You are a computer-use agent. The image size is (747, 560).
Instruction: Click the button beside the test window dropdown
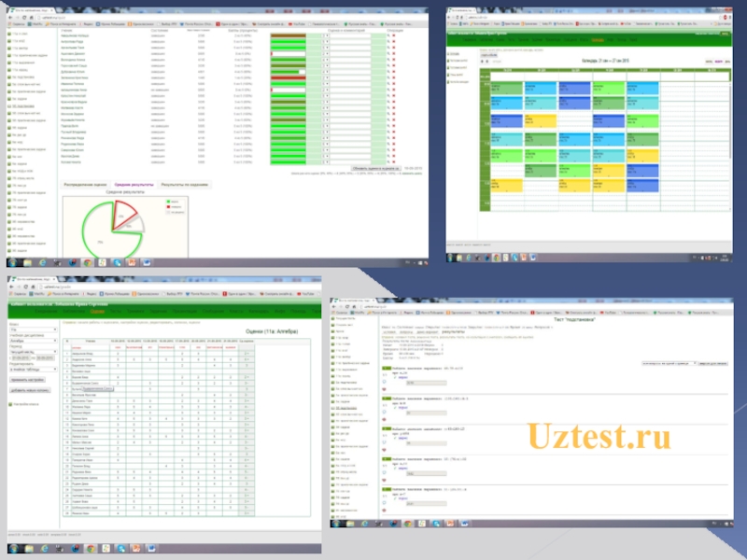712,363
